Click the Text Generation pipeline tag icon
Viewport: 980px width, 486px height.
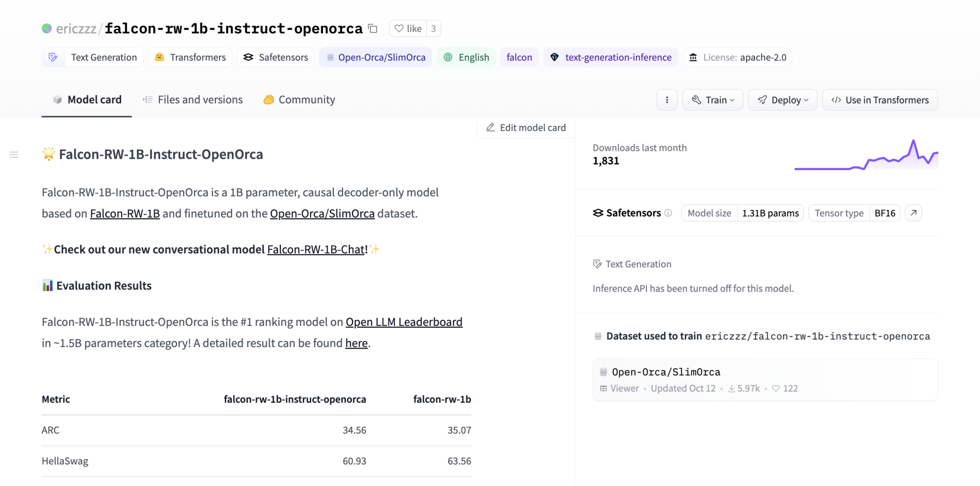pos(53,57)
